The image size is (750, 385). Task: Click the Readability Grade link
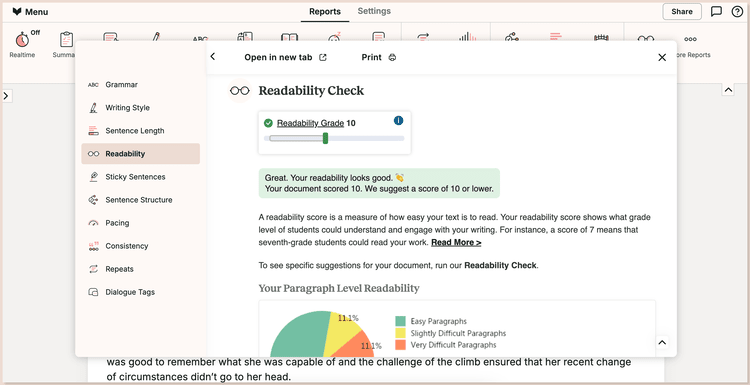(310, 123)
